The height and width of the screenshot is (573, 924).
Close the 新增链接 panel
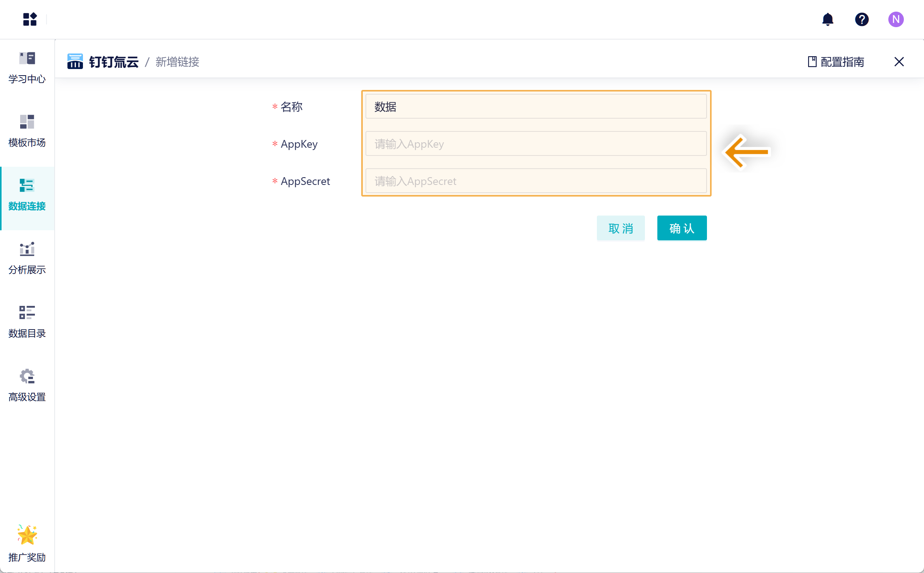pyautogui.click(x=899, y=62)
